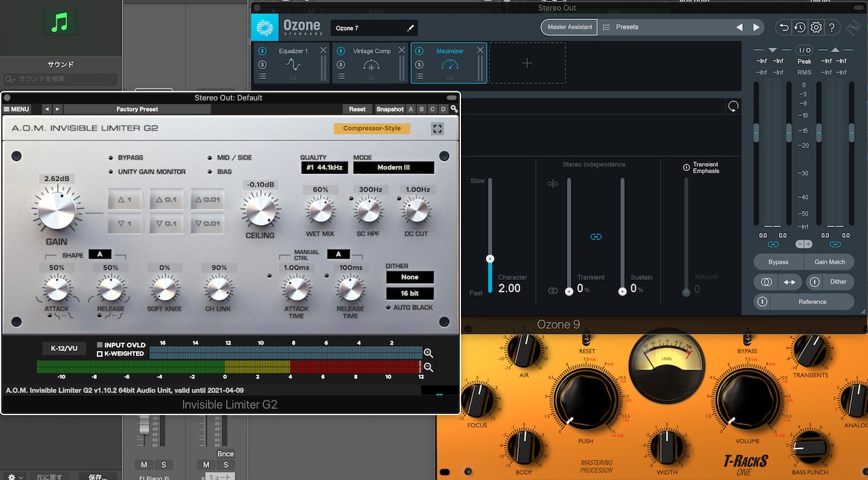Click the Compressor-Style button
868x480 pixels.
[x=372, y=129]
